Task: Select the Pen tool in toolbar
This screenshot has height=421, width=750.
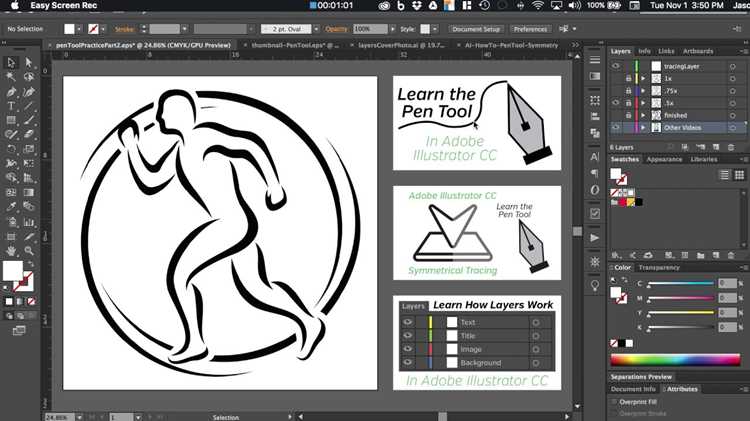Action: [11, 91]
